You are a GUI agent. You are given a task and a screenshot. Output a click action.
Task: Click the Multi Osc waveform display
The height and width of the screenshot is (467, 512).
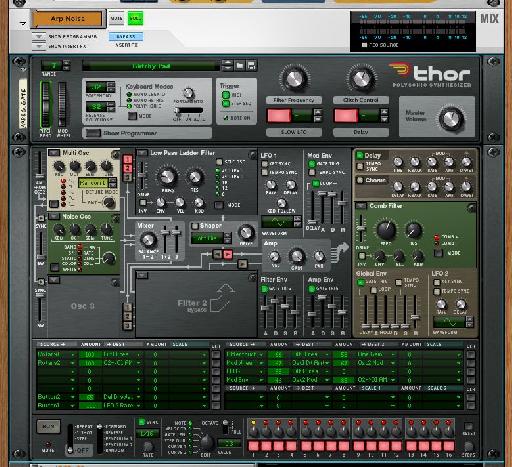pyautogui.click(x=93, y=183)
